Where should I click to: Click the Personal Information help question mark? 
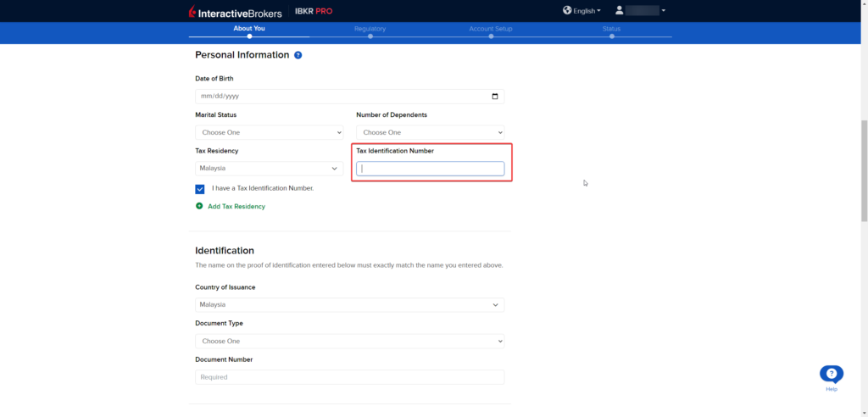(x=298, y=55)
